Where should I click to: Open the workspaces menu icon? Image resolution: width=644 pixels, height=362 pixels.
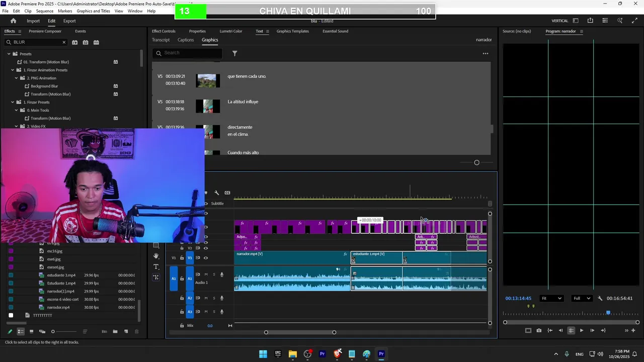coord(576,21)
